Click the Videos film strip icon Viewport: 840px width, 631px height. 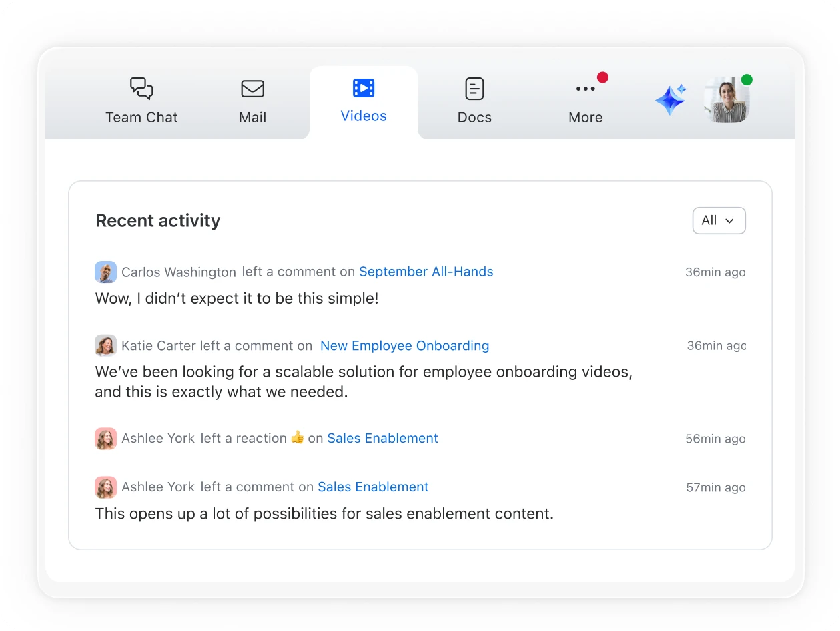coord(364,88)
